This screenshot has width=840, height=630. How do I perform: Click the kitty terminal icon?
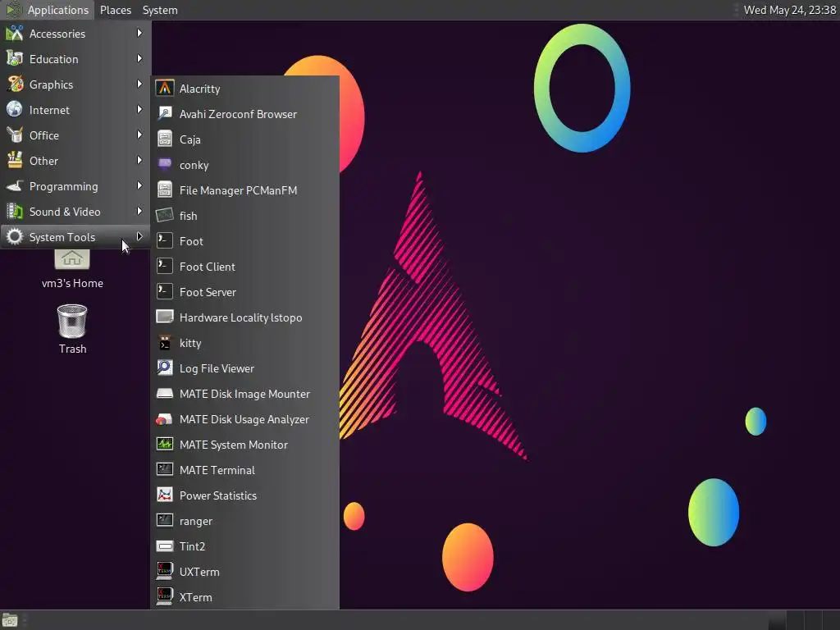pos(164,342)
